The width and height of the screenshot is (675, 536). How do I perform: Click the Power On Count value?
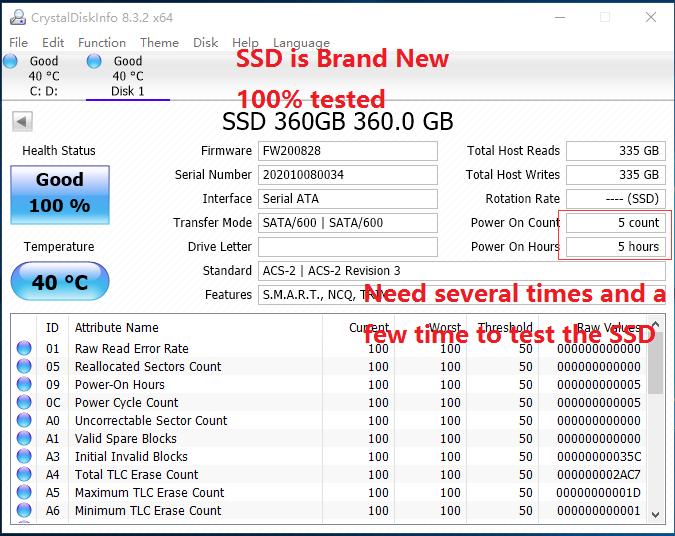pos(616,223)
